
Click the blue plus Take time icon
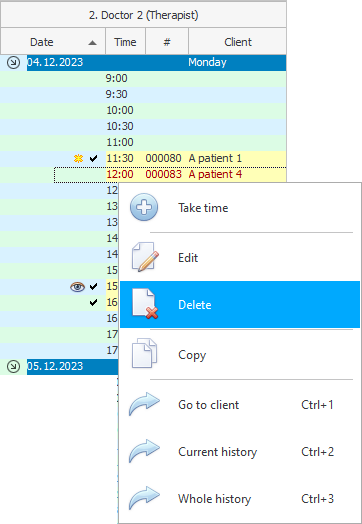coord(144,207)
